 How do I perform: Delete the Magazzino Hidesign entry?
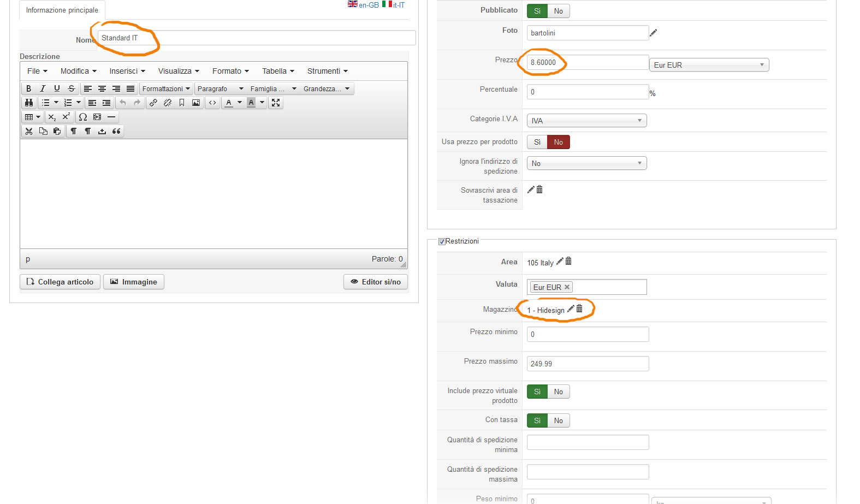coord(579,309)
